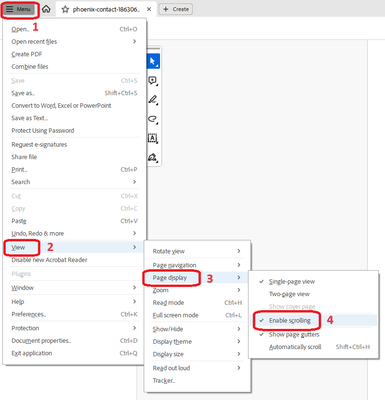385x400 pixels.
Task: Select the freehand draw tool
Action: (x=153, y=119)
